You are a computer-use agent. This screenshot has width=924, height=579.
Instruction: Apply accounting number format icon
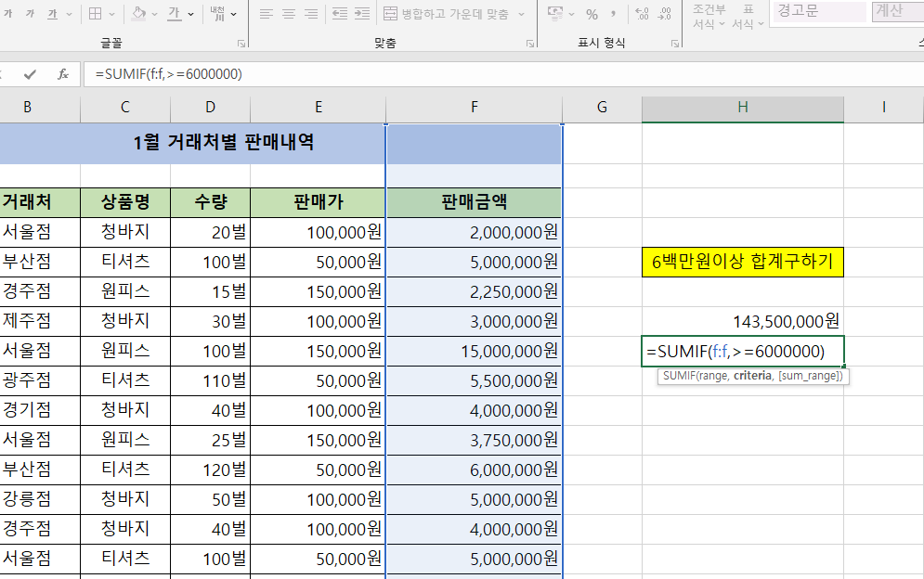tap(554, 14)
